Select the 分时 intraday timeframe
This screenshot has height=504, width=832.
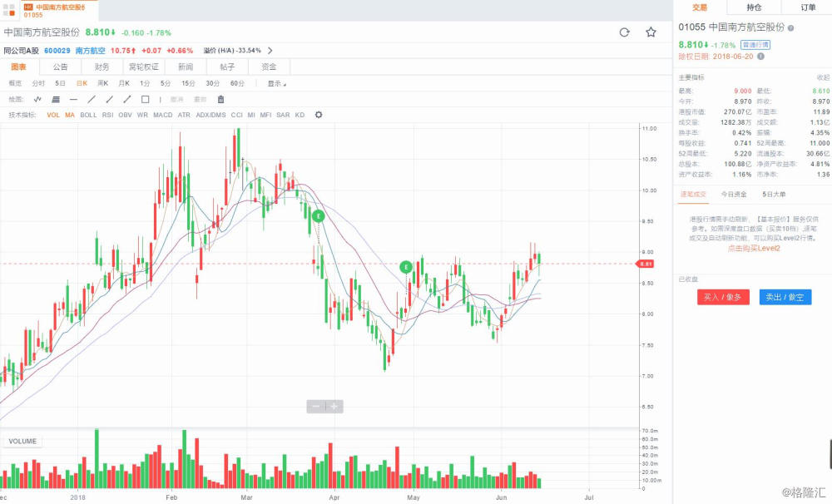point(38,83)
